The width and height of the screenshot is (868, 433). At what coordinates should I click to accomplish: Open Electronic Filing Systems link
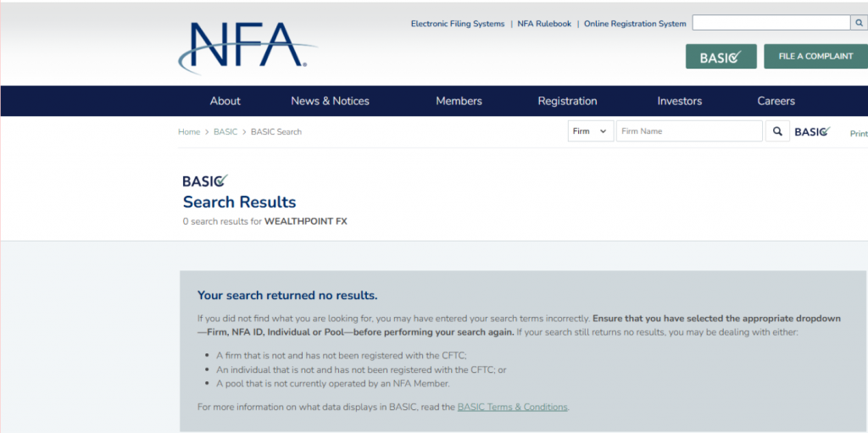458,24
